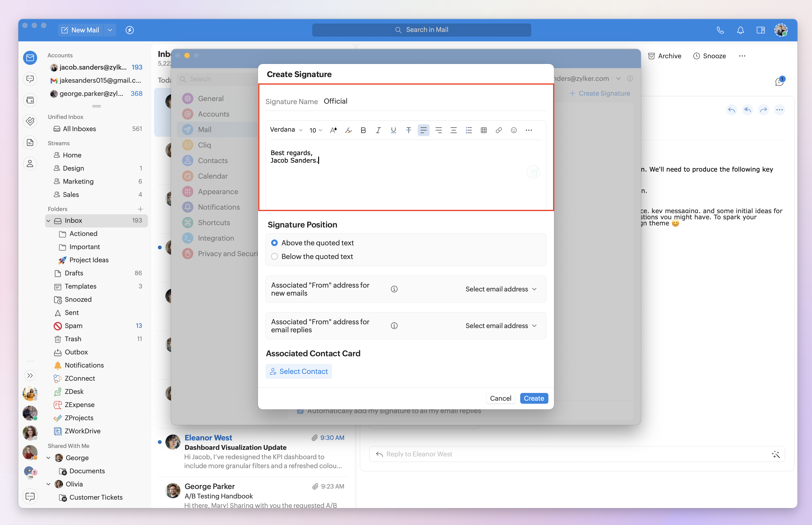Open the emoji picker in editor
Image resolution: width=812 pixels, height=525 pixels.
coord(514,130)
